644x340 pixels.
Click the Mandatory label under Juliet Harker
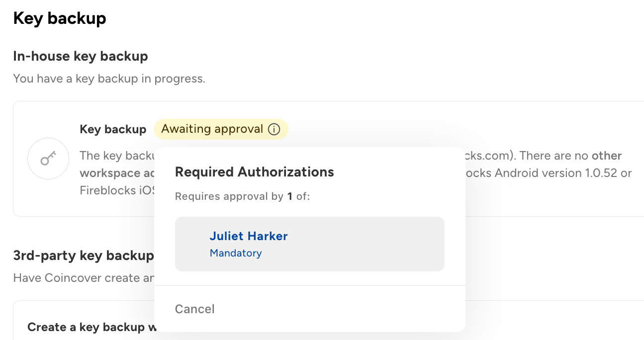point(236,253)
